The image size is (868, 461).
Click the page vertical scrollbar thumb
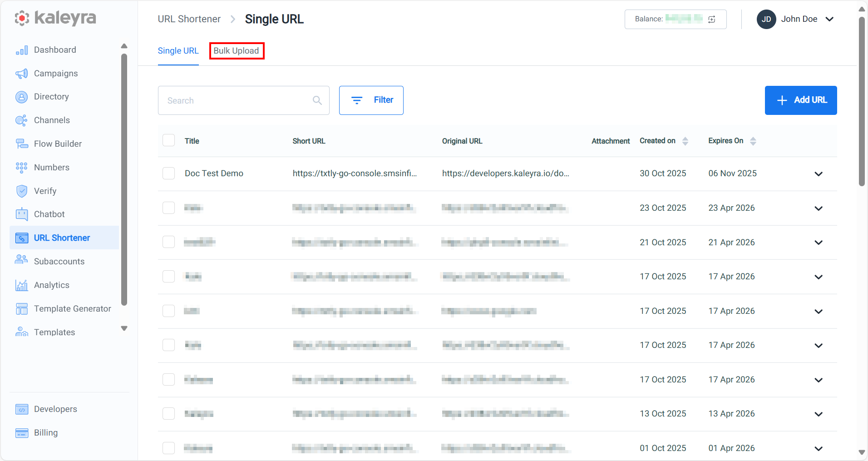click(x=862, y=101)
